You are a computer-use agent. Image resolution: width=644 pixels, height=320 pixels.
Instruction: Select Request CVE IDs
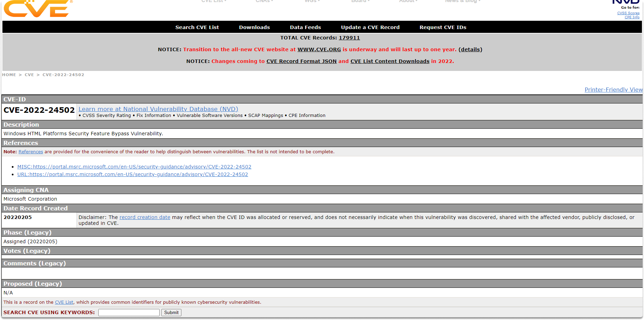coord(443,27)
